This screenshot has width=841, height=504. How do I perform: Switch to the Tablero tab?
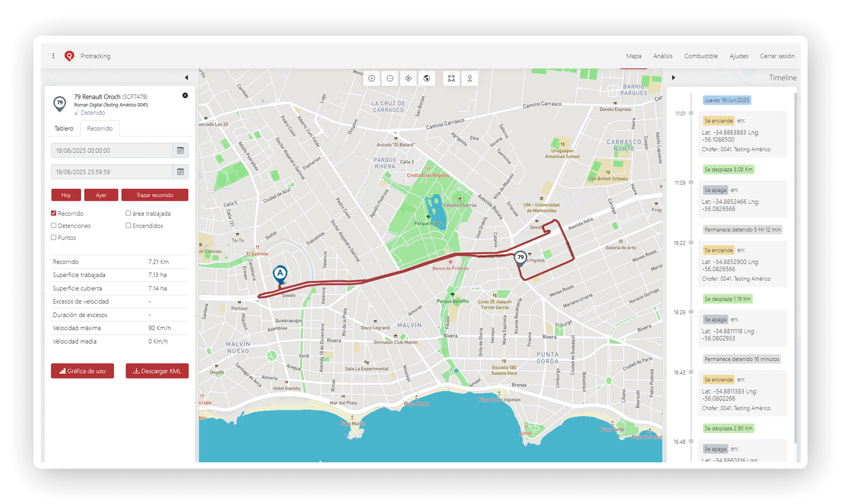[x=64, y=128]
